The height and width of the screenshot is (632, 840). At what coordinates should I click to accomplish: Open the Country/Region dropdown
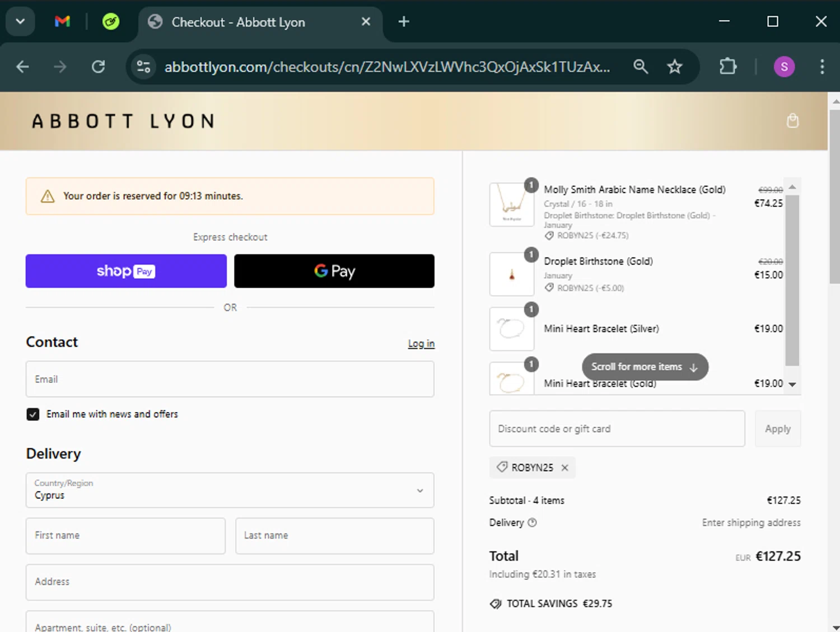pyautogui.click(x=230, y=490)
